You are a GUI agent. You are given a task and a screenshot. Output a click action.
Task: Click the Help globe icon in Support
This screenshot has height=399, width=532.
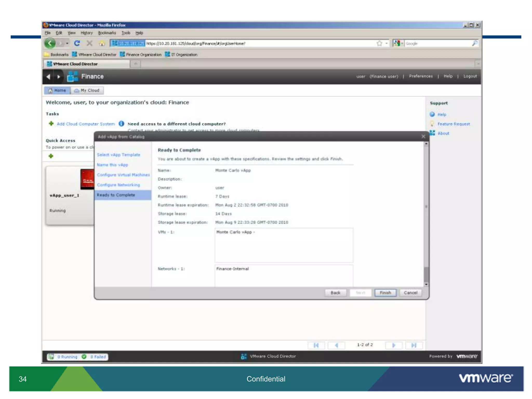(x=432, y=114)
